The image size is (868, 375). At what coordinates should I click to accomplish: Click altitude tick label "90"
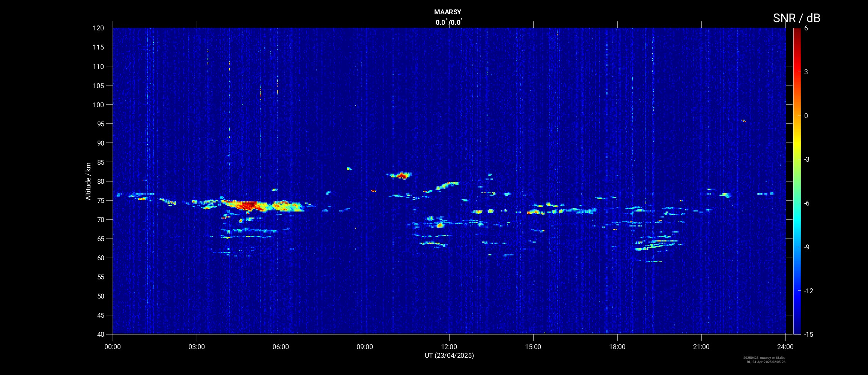click(x=100, y=143)
